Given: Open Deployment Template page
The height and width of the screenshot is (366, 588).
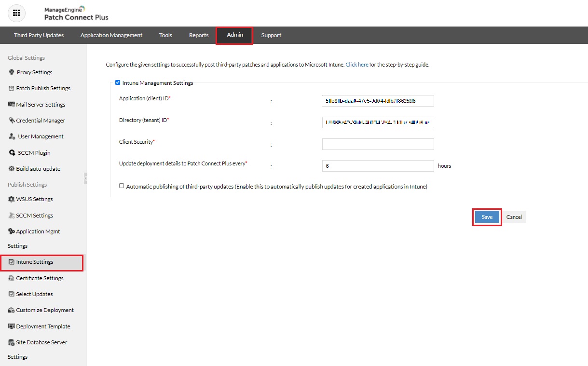Looking at the screenshot, I should tap(43, 326).
